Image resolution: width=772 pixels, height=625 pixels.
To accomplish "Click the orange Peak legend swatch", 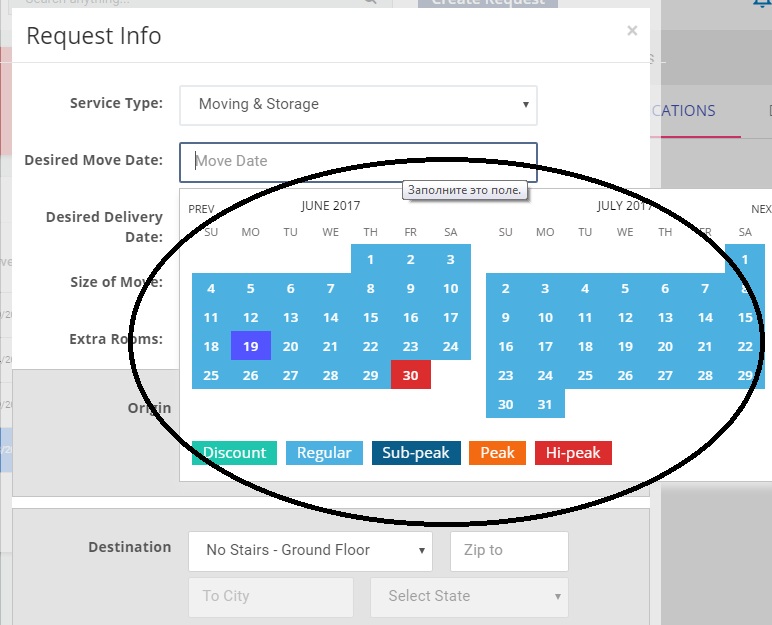I will pyautogui.click(x=497, y=453).
